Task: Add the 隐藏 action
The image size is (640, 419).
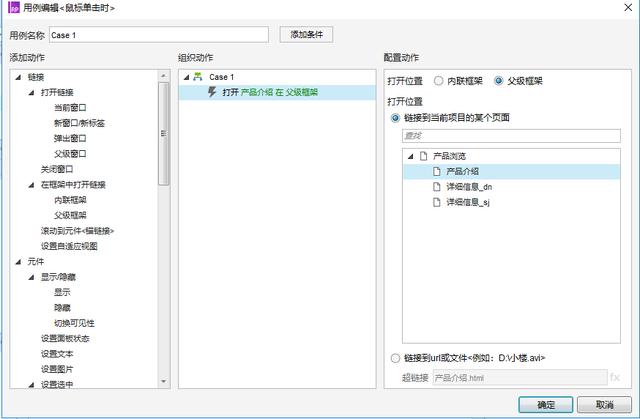Action: point(62,308)
